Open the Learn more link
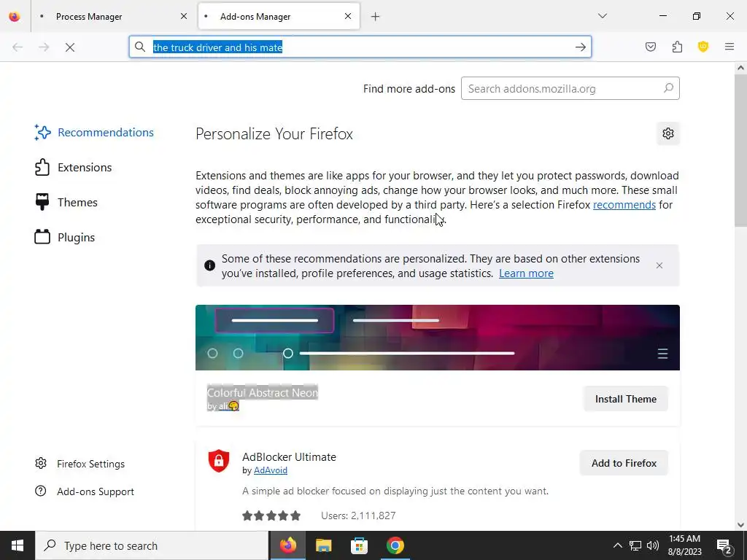 [526, 273]
